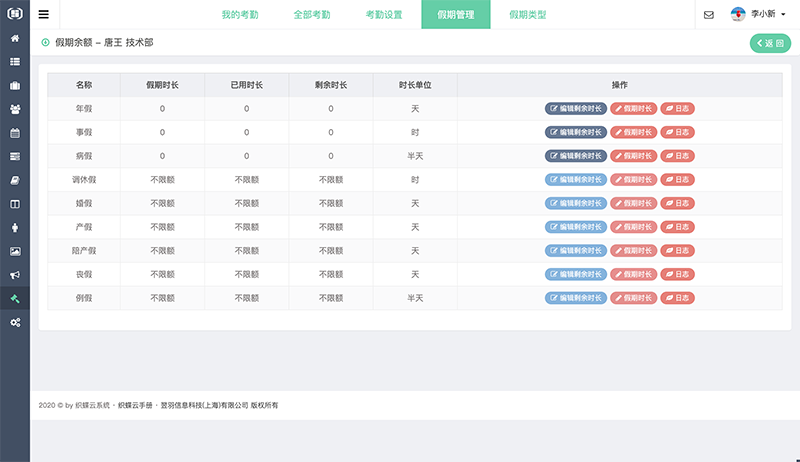The image size is (800, 462).
Task: Click 编辑剩余时长 for 年假 row
Action: [x=575, y=108]
